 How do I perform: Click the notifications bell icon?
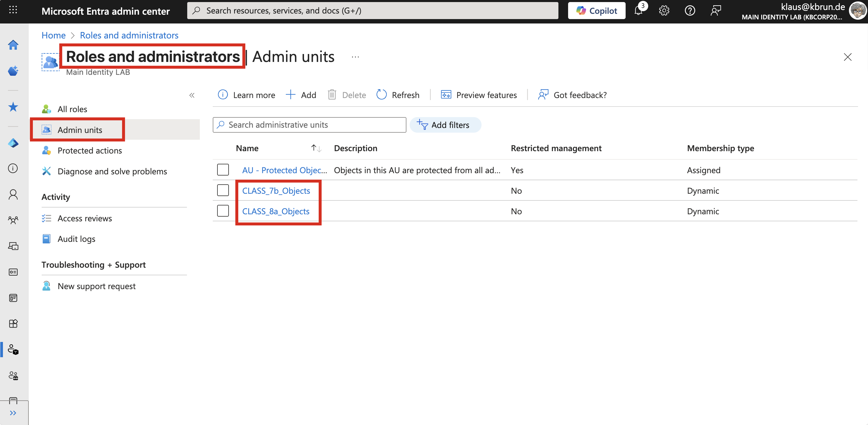pos(638,11)
